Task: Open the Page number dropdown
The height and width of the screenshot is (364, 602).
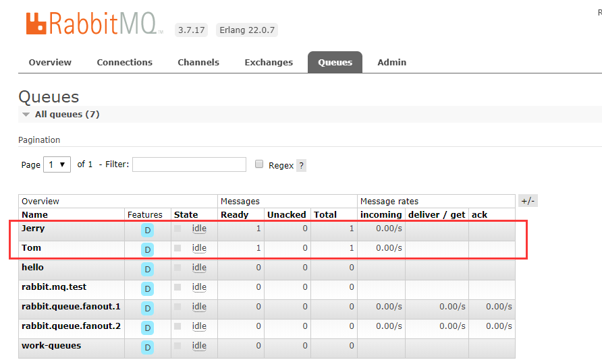Action: [x=57, y=164]
